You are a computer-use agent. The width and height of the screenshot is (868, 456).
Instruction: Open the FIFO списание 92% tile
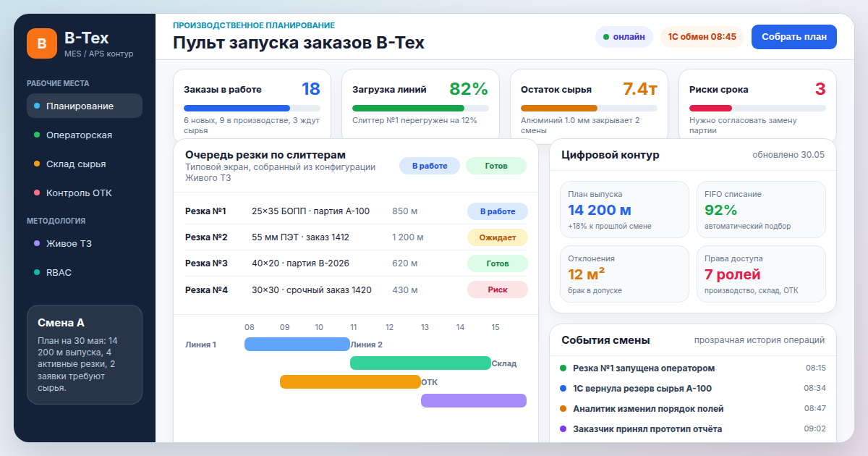[x=761, y=210]
